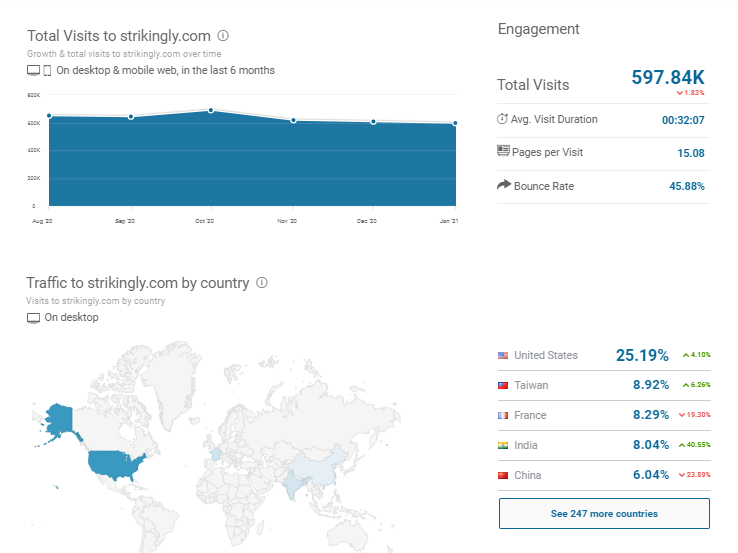Click the 597.84K total visits value
738x553 pixels.
[668, 77]
